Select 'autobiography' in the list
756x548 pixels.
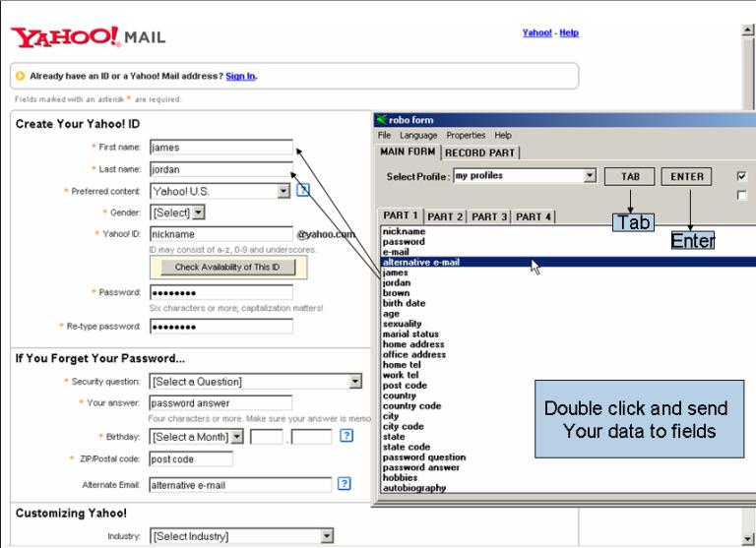coord(414,488)
